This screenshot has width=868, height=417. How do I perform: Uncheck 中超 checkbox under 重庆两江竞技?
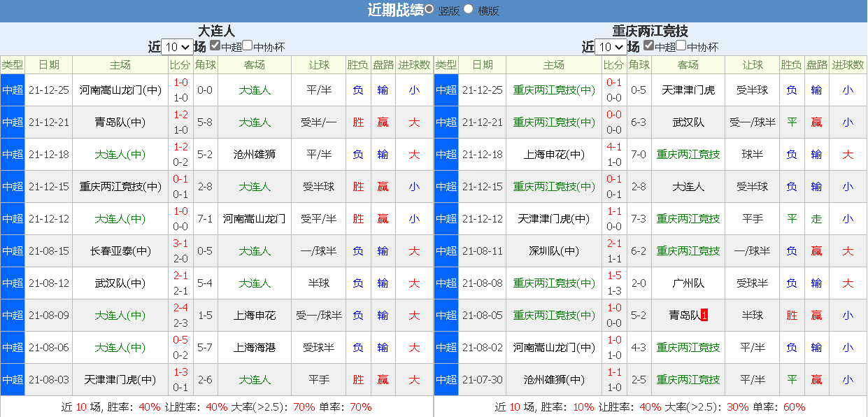[649, 45]
